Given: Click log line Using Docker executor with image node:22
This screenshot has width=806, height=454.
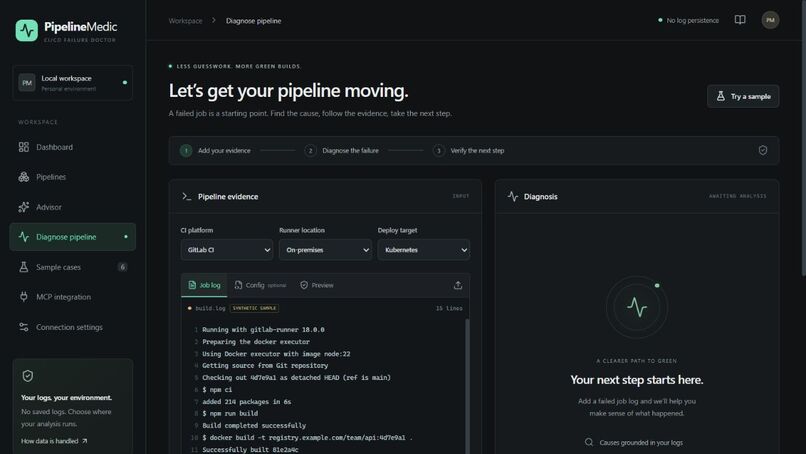Looking at the screenshot, I should pyautogui.click(x=276, y=354).
